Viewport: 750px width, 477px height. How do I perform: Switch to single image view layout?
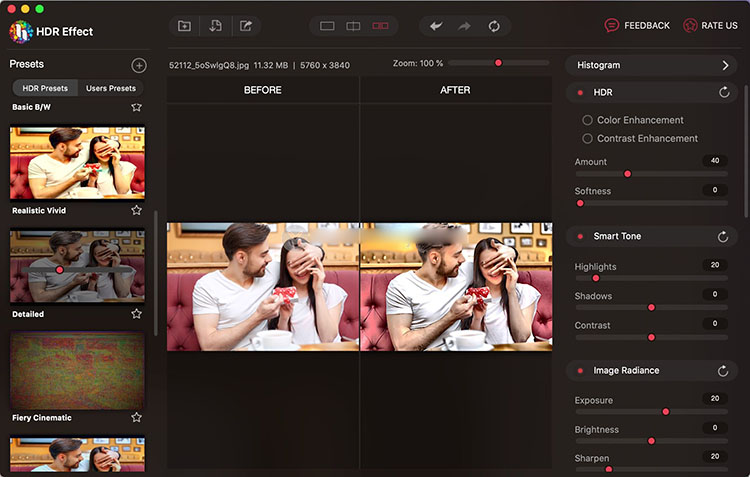[x=327, y=26]
